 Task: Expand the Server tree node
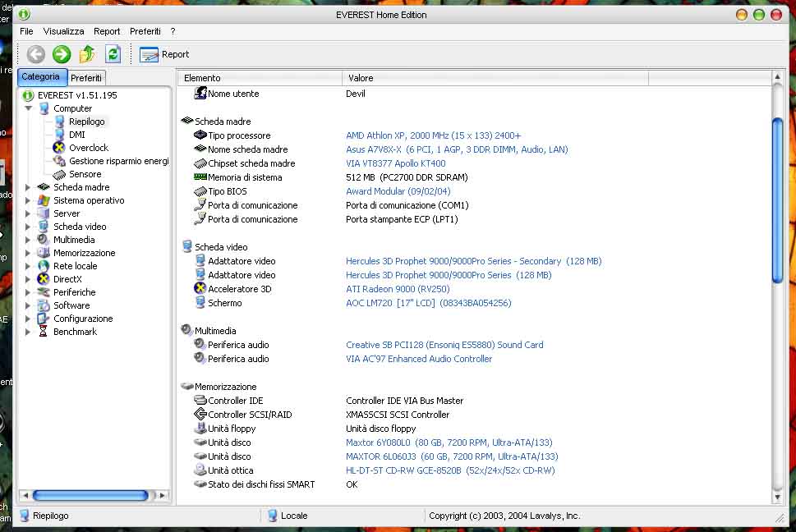(28, 213)
